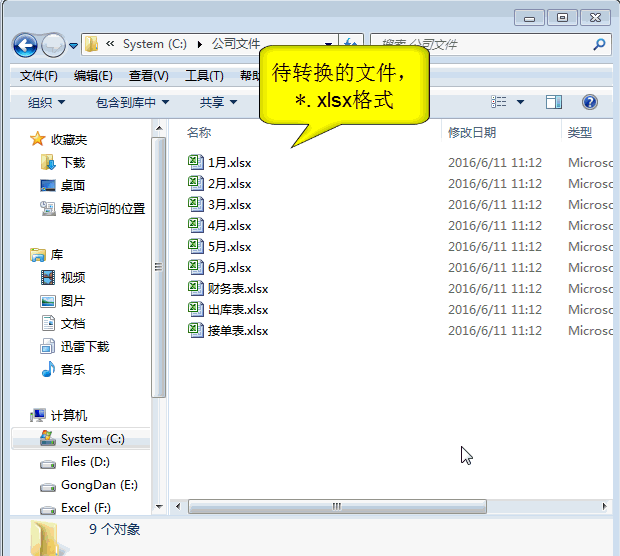Toggle the preview pane icon
This screenshot has height=556, width=620.
554,102
